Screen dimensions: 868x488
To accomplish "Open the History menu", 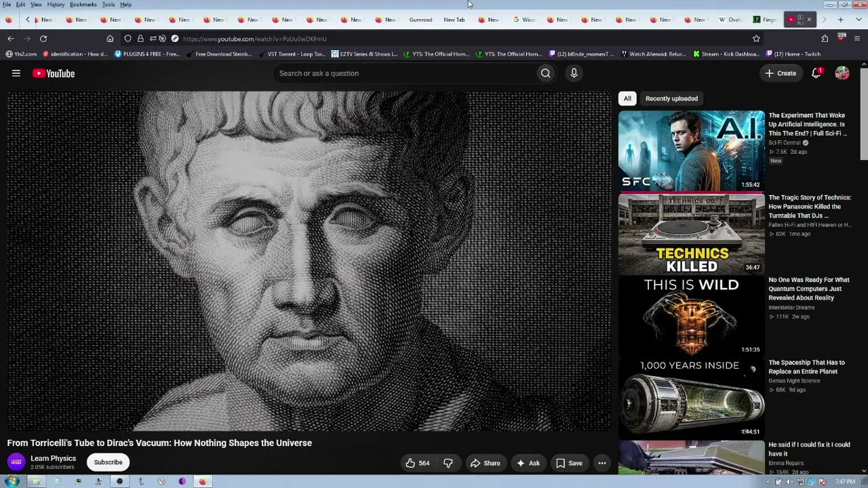I will (x=56, y=5).
